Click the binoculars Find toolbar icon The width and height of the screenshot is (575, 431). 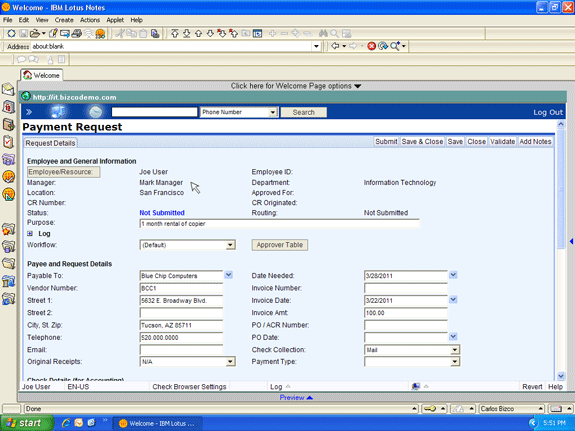[x=323, y=34]
